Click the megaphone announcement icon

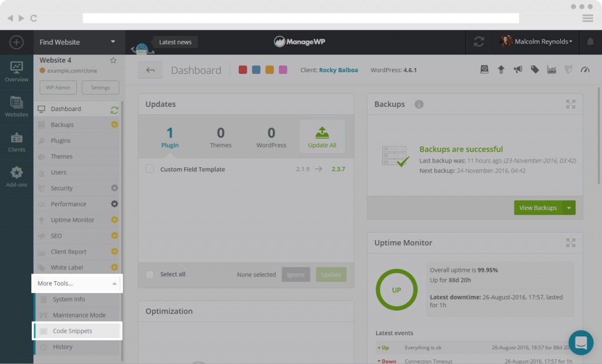(517, 69)
